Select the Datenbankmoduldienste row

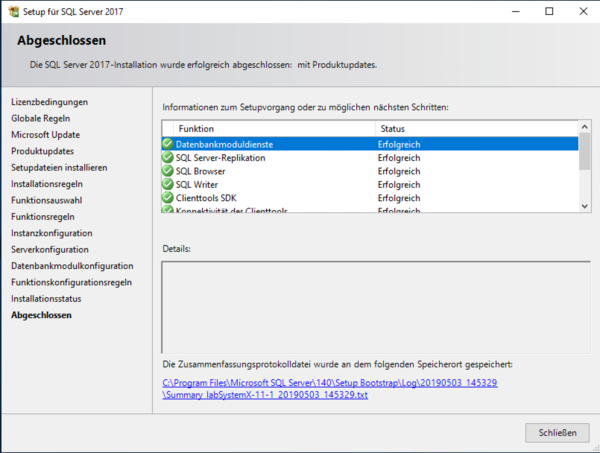(370, 144)
